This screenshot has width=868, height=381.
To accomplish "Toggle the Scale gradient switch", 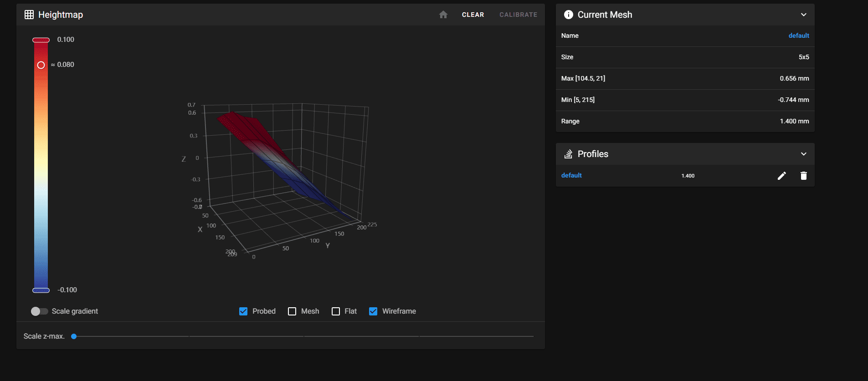I will tap(39, 311).
